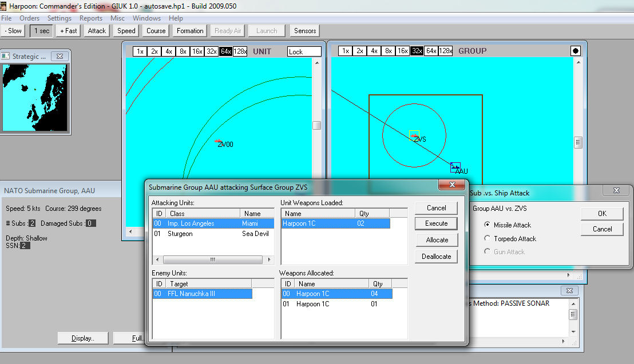Click the black dot icon in Group window

coord(576,51)
